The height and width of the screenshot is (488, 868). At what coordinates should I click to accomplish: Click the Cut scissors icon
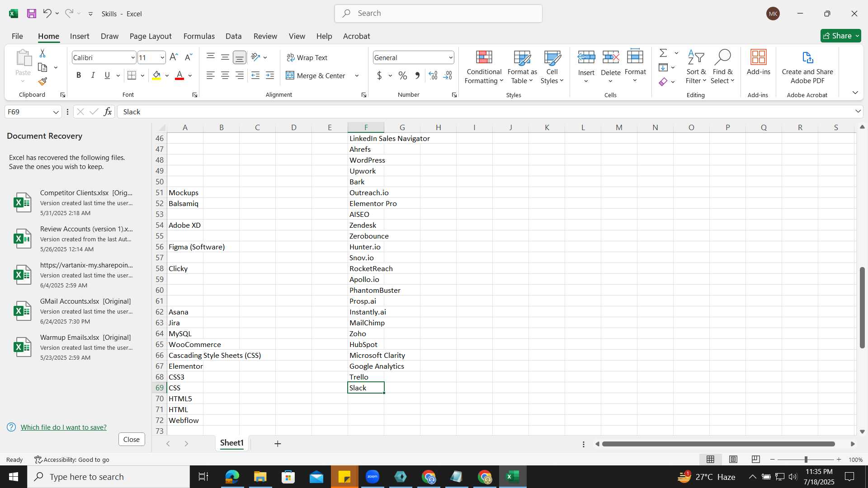(42, 53)
